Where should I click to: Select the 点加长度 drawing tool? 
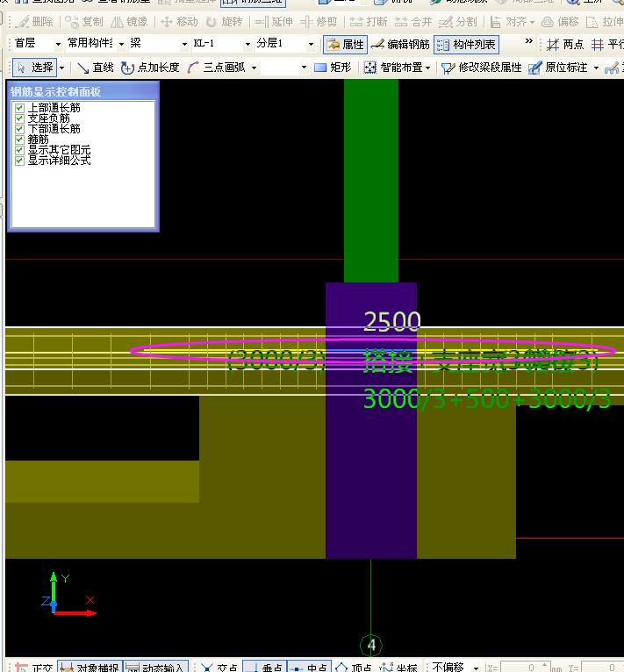150,68
